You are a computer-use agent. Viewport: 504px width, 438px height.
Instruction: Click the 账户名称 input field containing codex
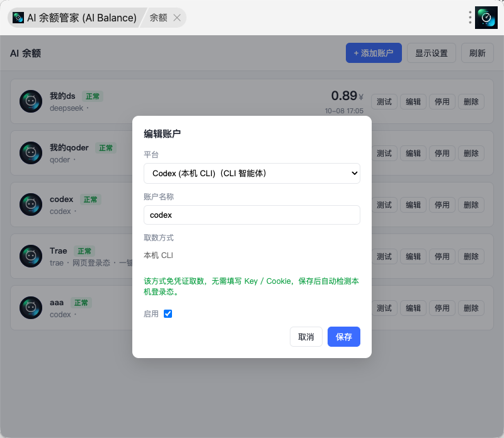click(252, 215)
